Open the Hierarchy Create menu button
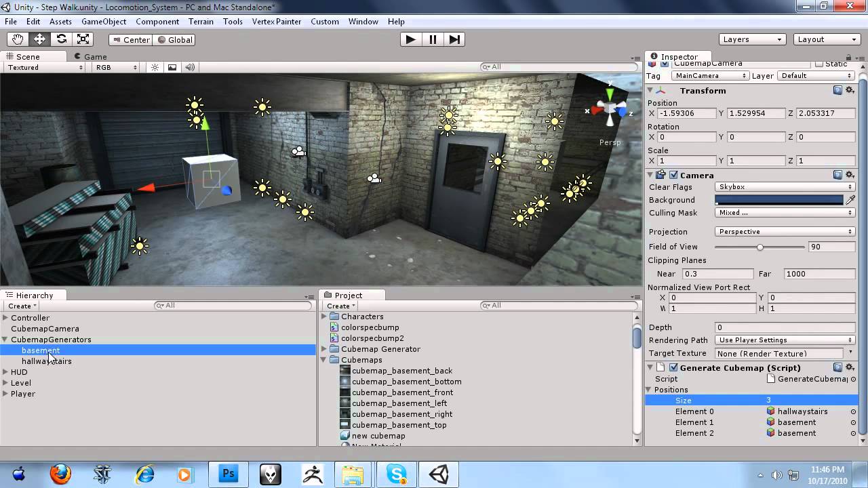 (x=22, y=306)
